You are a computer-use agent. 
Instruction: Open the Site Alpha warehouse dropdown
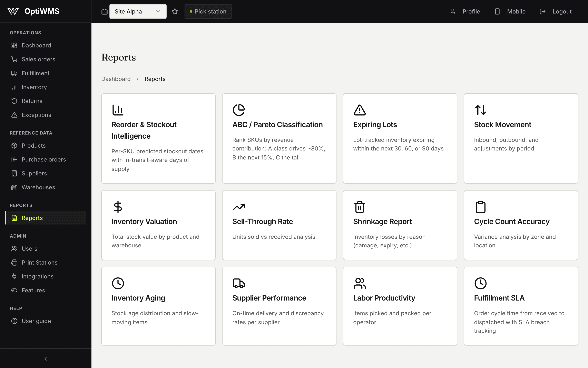(138, 11)
